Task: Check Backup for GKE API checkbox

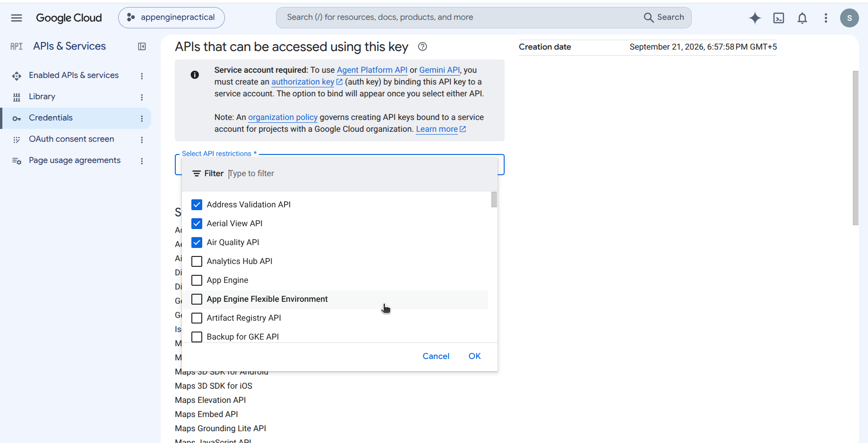Action: [x=197, y=337]
